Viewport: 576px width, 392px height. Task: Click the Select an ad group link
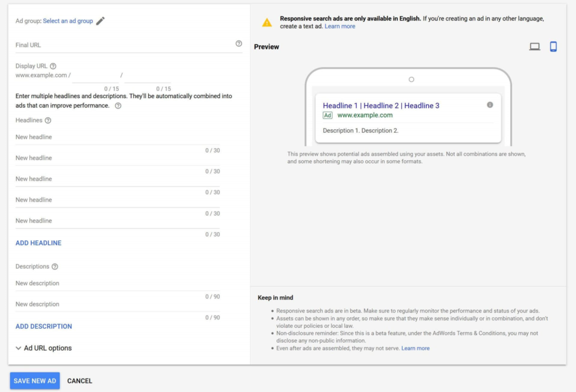coord(68,21)
